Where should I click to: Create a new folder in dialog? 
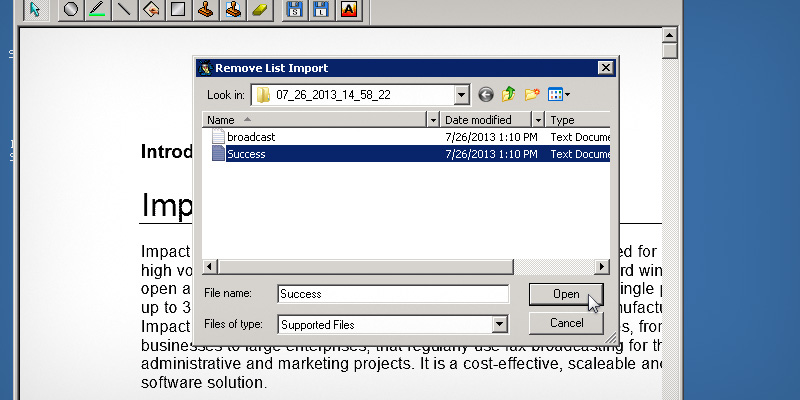point(532,95)
